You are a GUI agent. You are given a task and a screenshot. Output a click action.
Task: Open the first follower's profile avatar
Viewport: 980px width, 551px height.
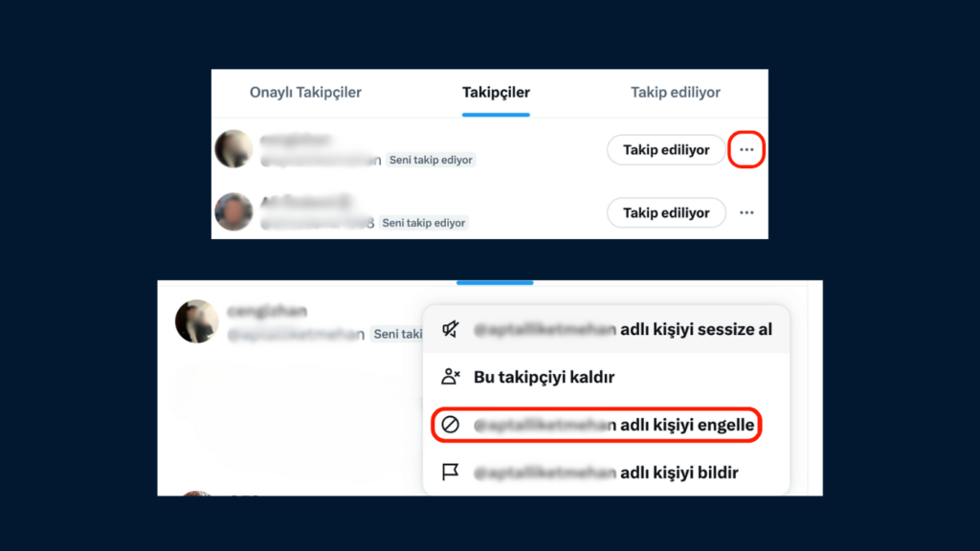coord(234,148)
